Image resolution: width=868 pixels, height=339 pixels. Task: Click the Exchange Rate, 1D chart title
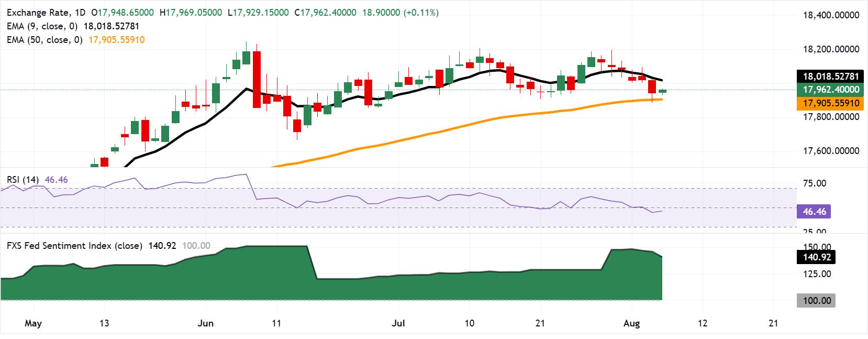46,13
